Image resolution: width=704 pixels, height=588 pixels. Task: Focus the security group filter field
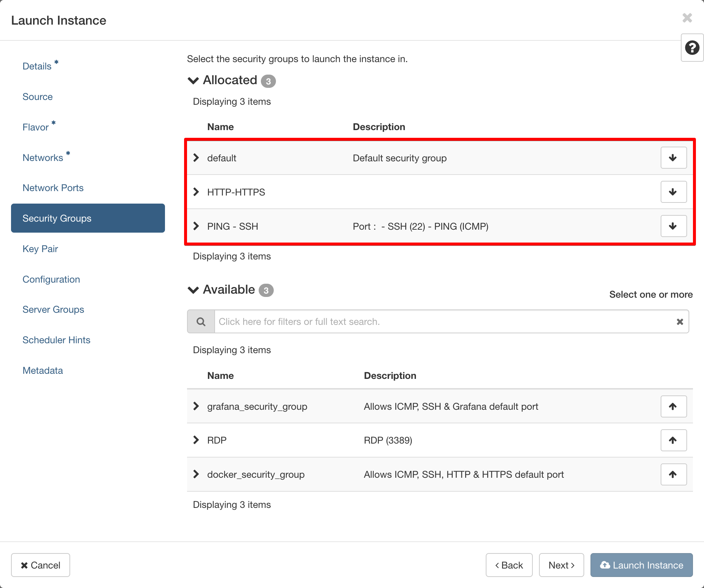(445, 322)
